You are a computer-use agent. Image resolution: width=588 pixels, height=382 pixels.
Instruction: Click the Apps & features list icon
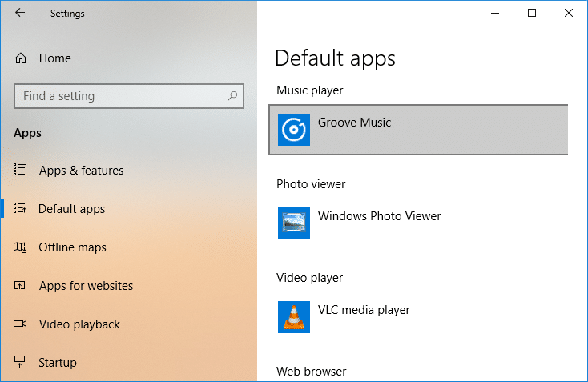click(20, 170)
